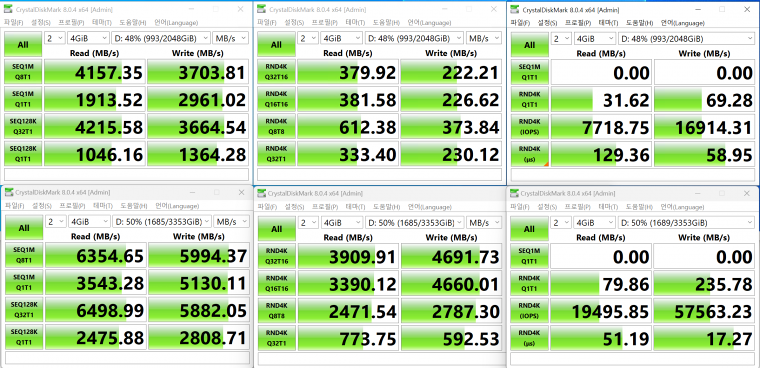Click the 2961.02 write result
This screenshot has height=368, width=760.
[198, 99]
